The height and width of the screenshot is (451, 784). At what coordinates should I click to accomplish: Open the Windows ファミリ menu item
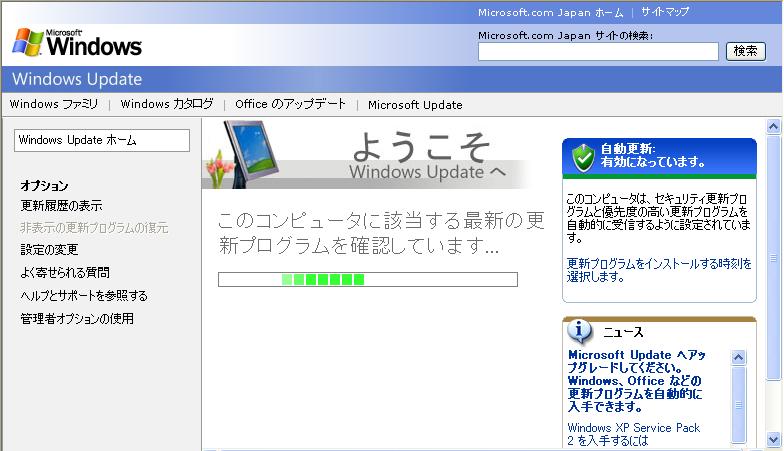(54, 104)
